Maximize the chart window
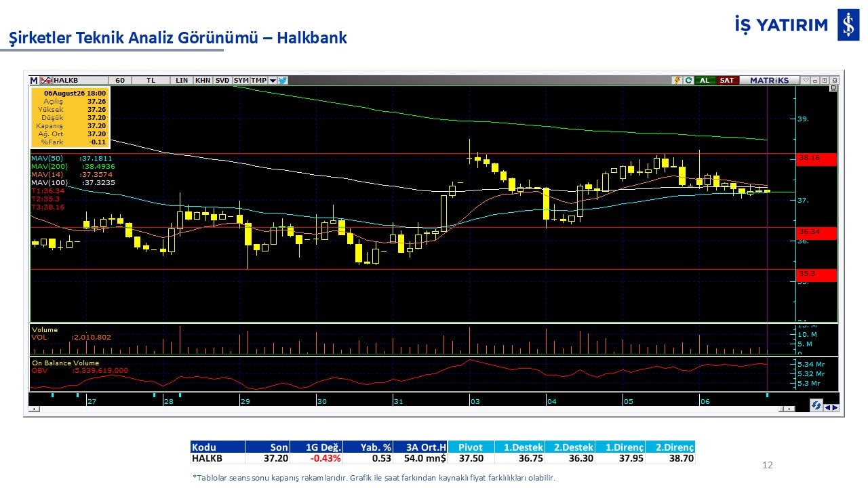 (x=824, y=80)
